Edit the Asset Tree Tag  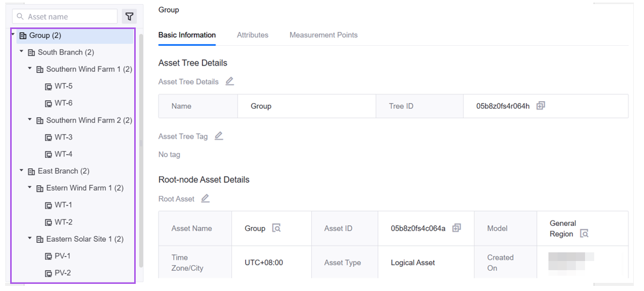click(x=219, y=136)
